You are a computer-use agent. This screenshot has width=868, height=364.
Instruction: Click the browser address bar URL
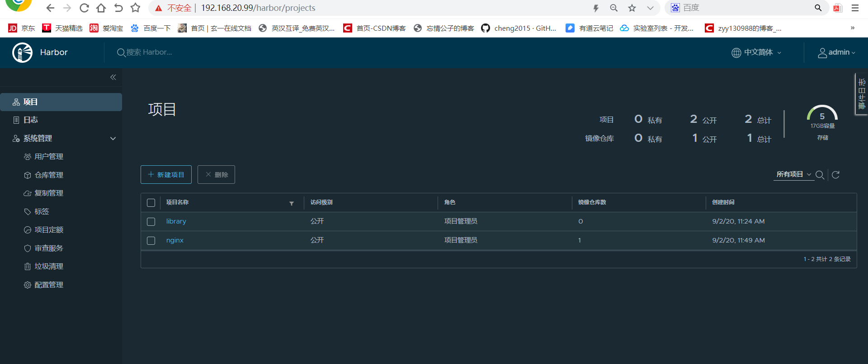258,8
